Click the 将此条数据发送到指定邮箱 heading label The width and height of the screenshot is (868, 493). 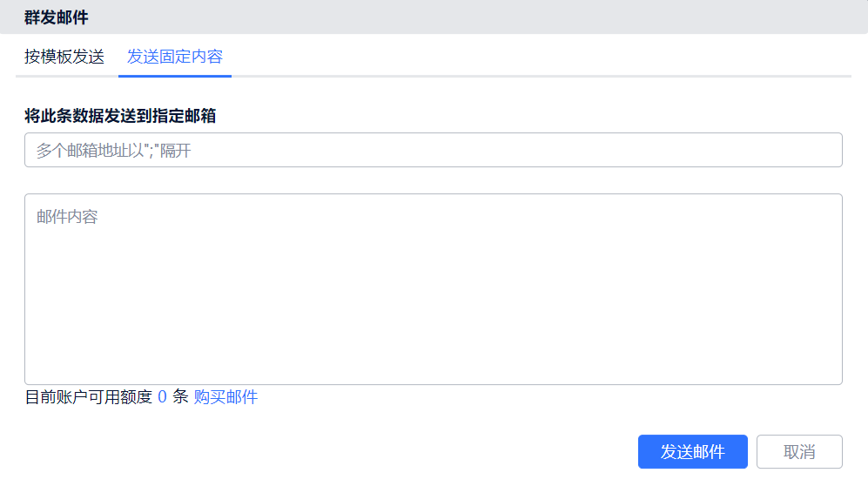point(120,116)
